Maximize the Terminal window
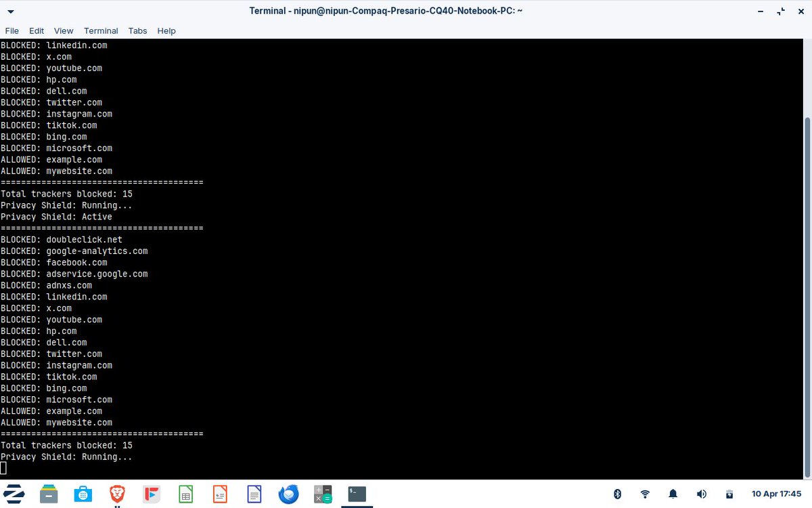Image resolution: width=812 pixels, height=508 pixels. point(781,12)
